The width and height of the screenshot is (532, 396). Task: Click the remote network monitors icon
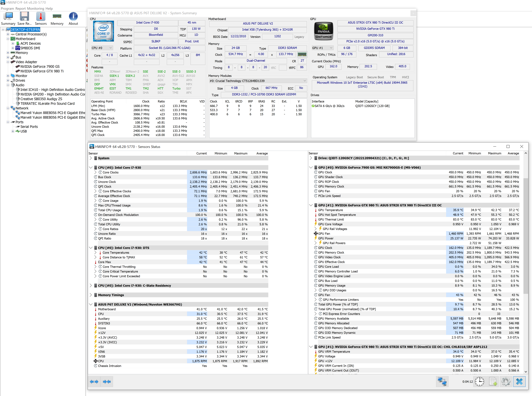(442, 381)
